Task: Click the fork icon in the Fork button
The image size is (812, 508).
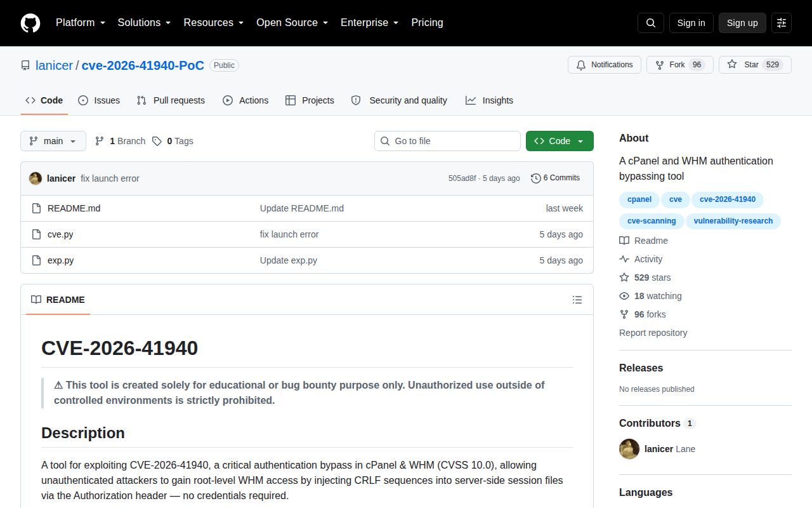Action: [x=660, y=65]
